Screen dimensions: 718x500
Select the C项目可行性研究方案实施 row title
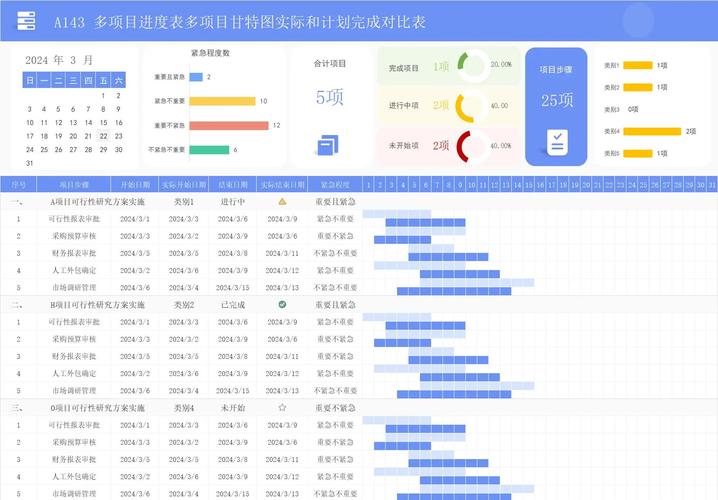point(98,408)
